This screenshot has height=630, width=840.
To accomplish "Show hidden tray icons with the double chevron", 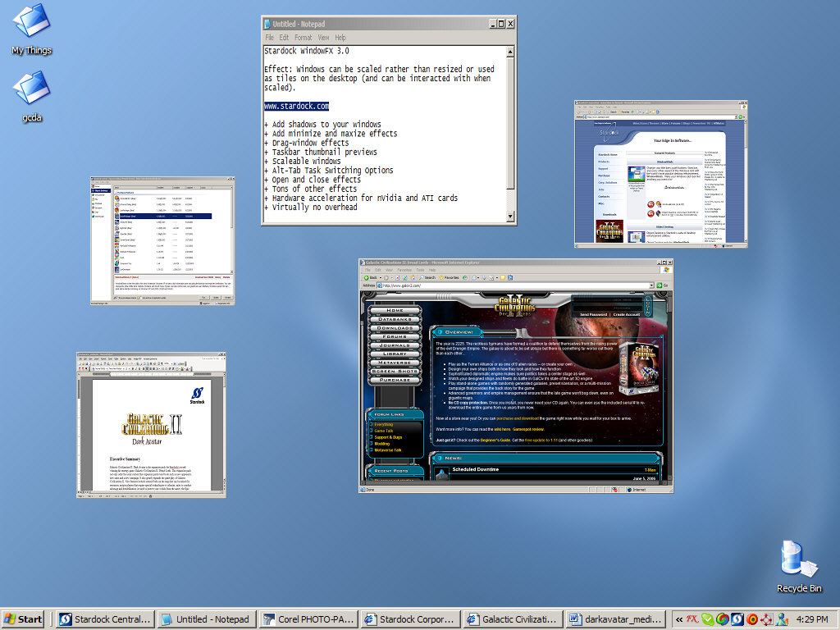I will click(678, 619).
